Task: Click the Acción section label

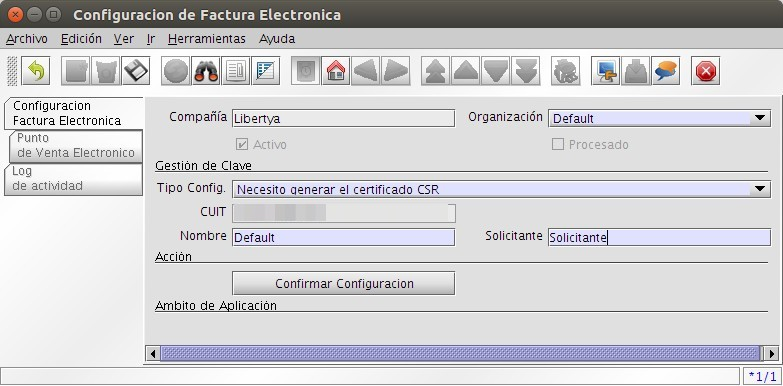Action: point(173,257)
